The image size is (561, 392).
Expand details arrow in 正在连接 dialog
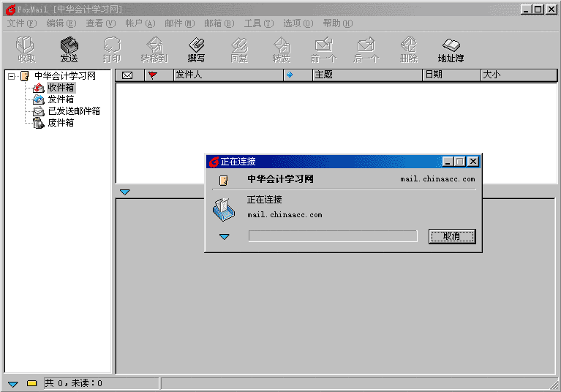pos(224,237)
